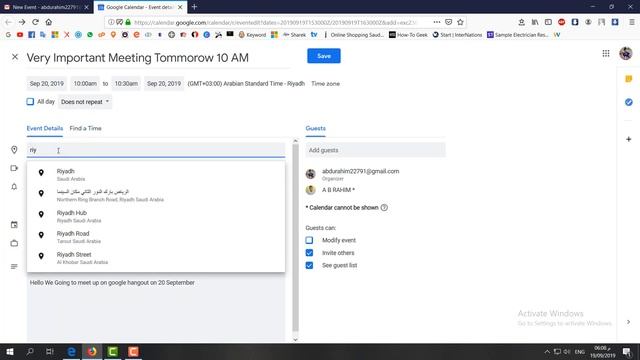Screen dimensions: 640x360
Task: Switch to the New Event Gmail browser tab
Action: point(46,7)
